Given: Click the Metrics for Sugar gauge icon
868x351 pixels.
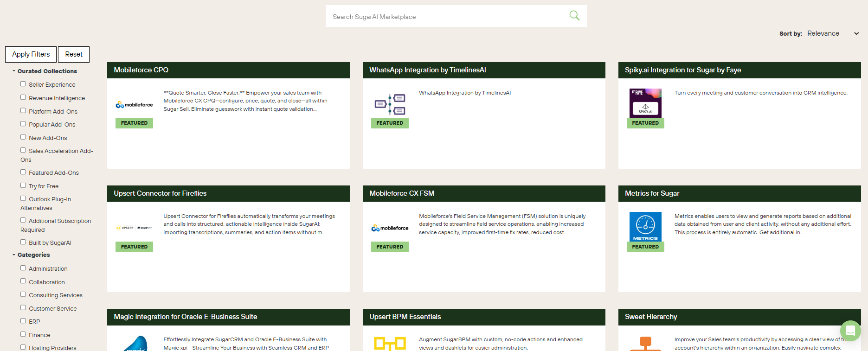Looking at the screenshot, I should pyautogui.click(x=645, y=227).
